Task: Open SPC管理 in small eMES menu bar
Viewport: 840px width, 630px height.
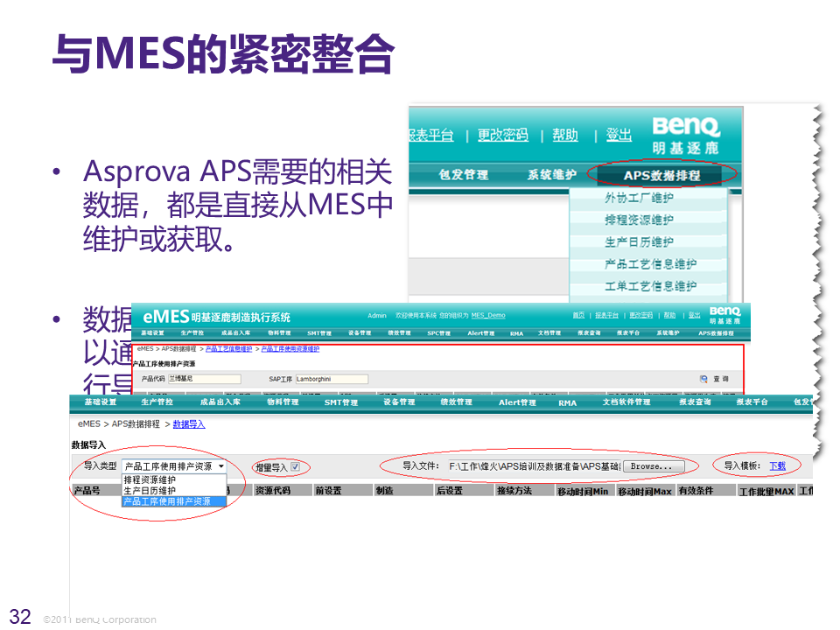Action: 438,333
